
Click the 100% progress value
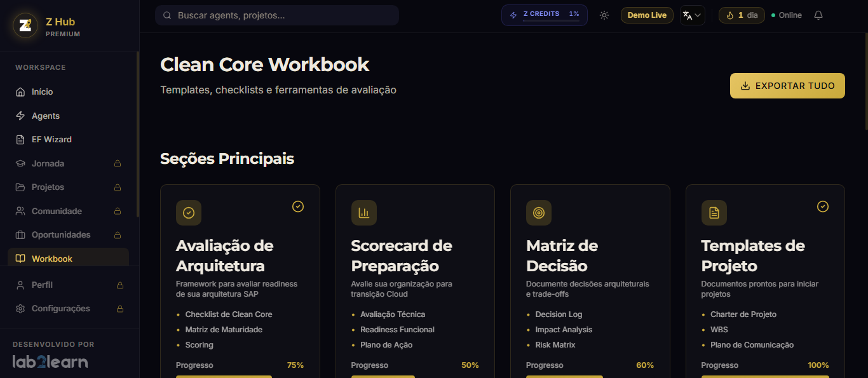pos(818,365)
